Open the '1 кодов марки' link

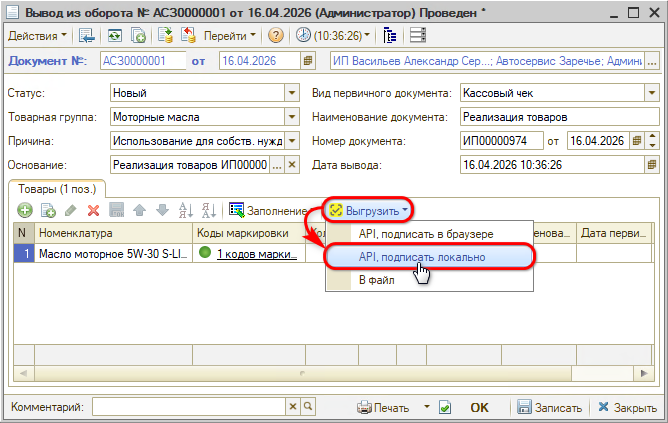click(256, 254)
